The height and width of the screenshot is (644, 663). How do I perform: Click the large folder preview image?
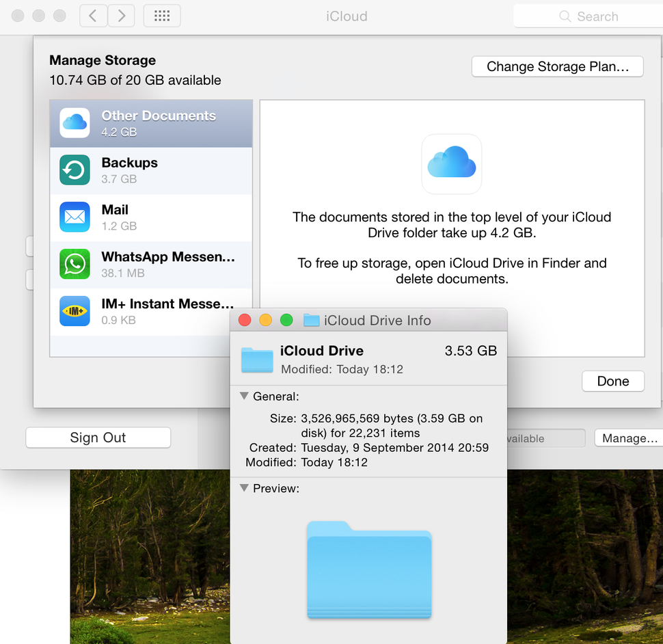click(x=369, y=569)
